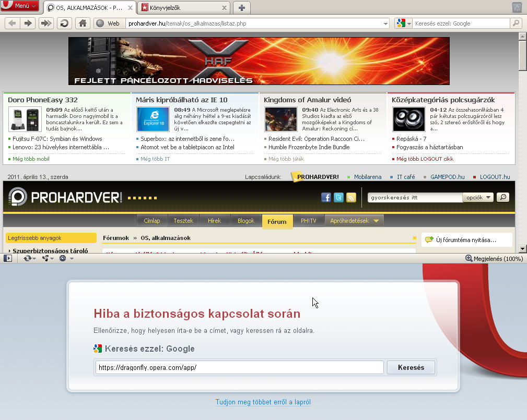Open IT café sister site link
This screenshot has width=527, height=420.
click(x=406, y=177)
